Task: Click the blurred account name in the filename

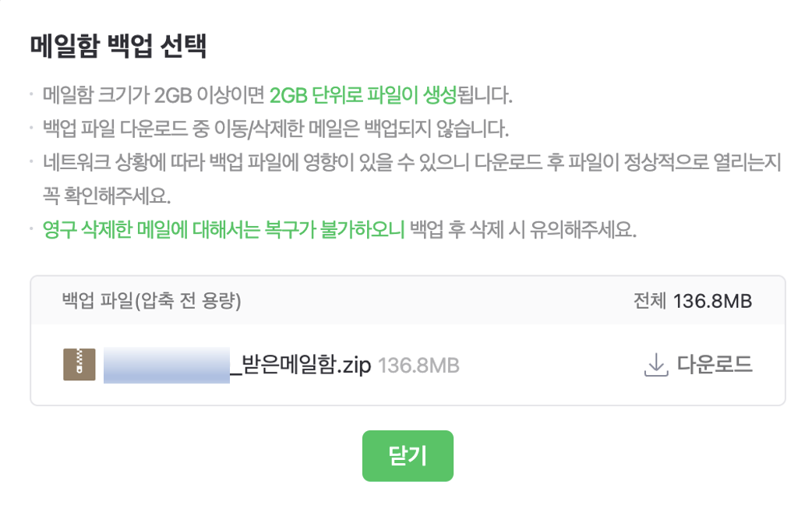Action: (x=167, y=366)
